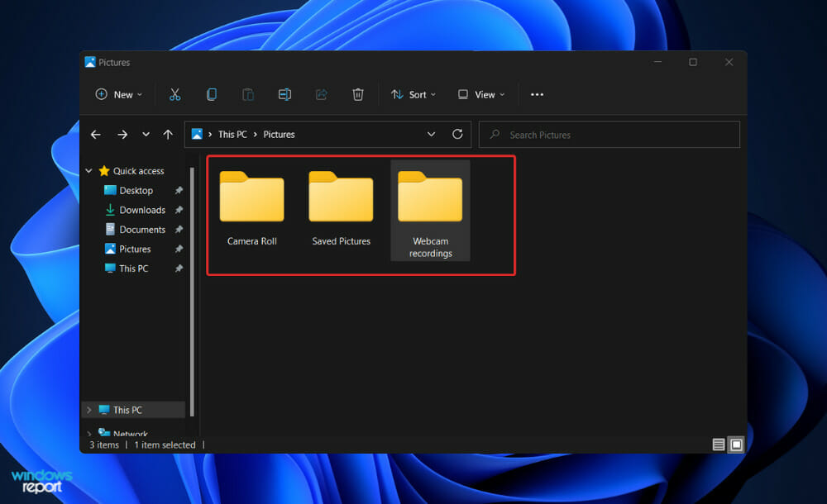
Task: Refresh the Pictures folder view
Action: point(457,134)
